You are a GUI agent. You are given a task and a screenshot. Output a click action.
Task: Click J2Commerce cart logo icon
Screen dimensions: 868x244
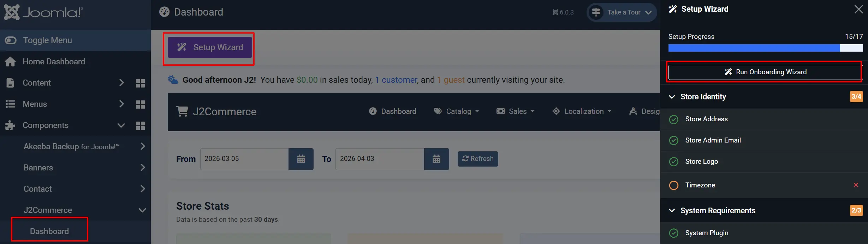point(182,111)
